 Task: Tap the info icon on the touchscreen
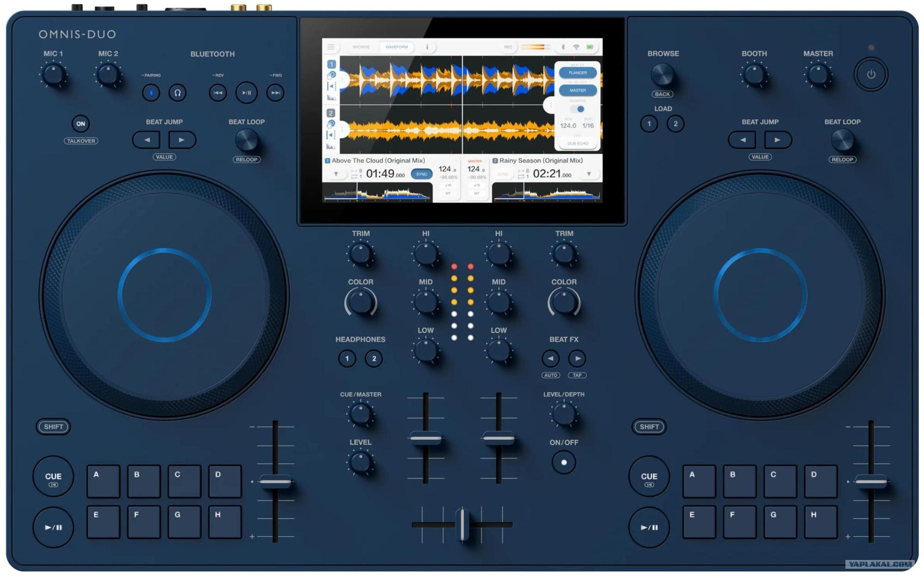click(x=427, y=47)
